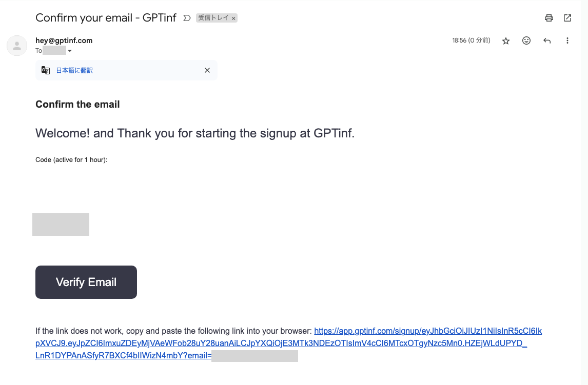Click the Confirm the email heading
The height and width of the screenshot is (385, 588).
point(77,105)
